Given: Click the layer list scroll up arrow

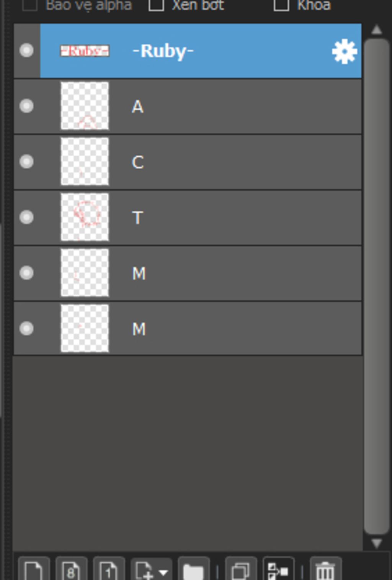Looking at the screenshot, I should [x=377, y=29].
